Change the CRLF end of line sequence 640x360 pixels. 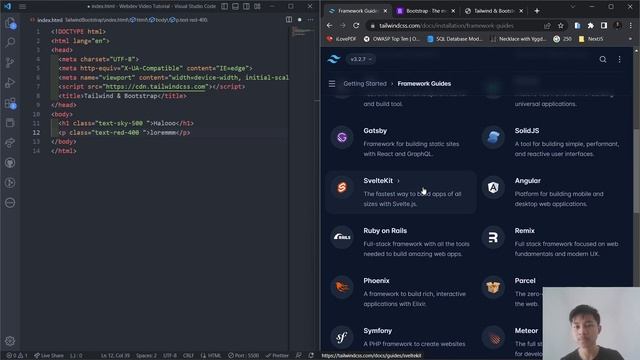188,356
